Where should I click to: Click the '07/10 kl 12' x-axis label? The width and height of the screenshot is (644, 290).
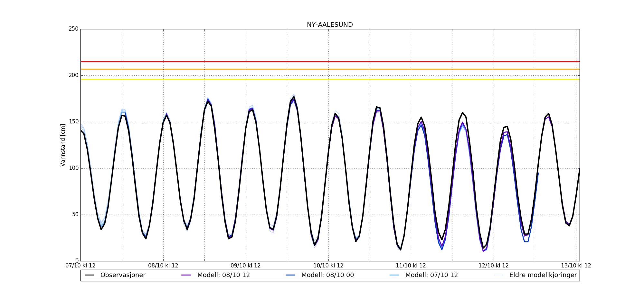pos(80,266)
